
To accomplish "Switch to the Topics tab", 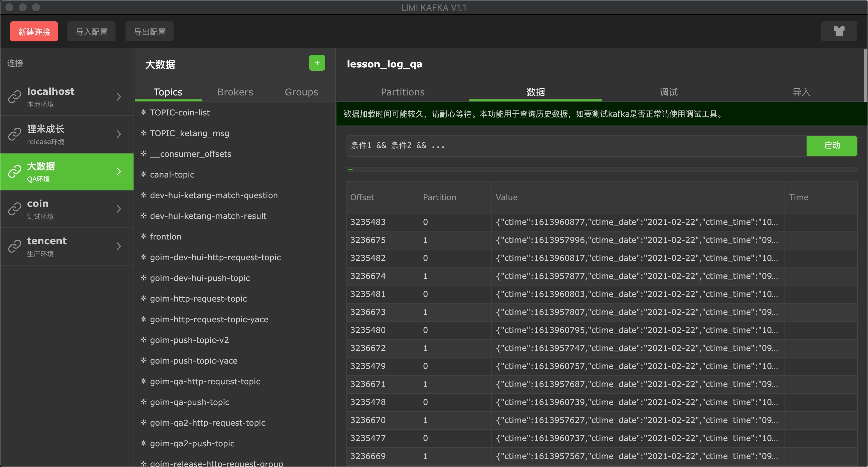I will [x=168, y=92].
